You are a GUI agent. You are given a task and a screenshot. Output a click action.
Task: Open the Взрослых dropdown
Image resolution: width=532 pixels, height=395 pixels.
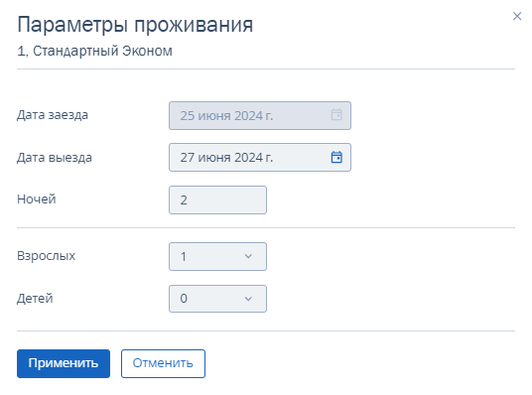[217, 256]
